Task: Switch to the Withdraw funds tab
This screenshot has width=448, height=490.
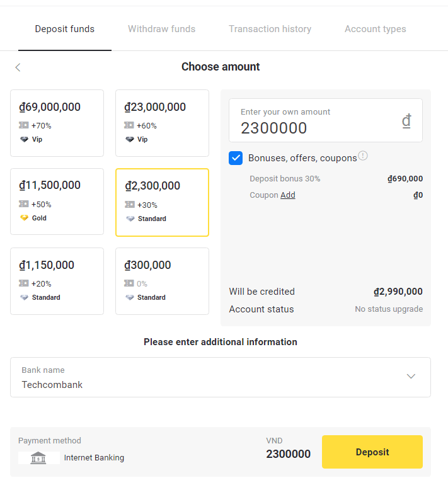Action: (161, 29)
